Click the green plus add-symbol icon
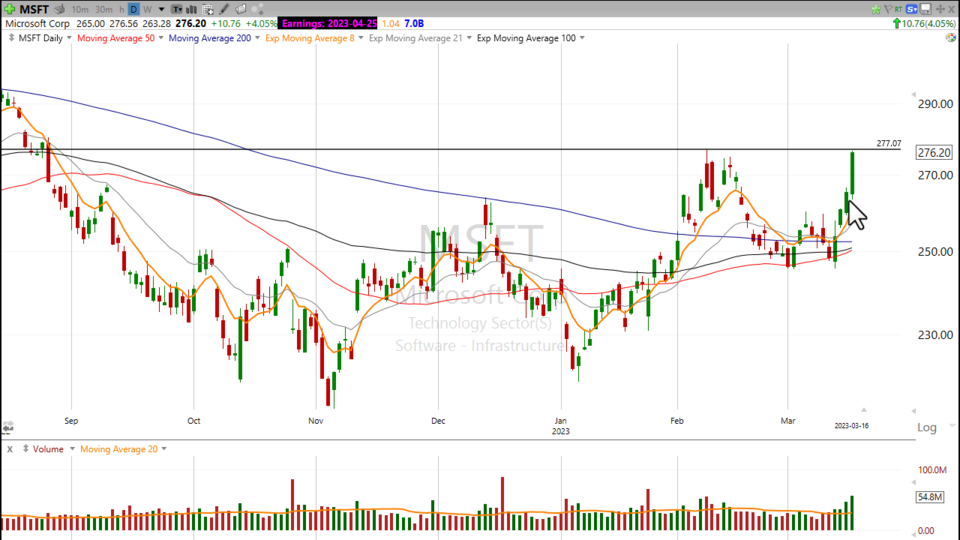Image resolution: width=960 pixels, height=540 pixels. 10,9
